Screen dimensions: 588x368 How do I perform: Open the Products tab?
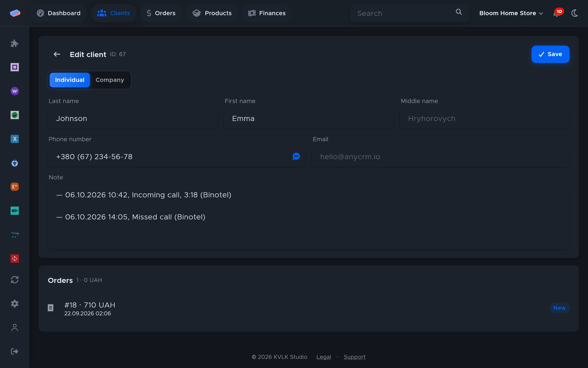212,13
